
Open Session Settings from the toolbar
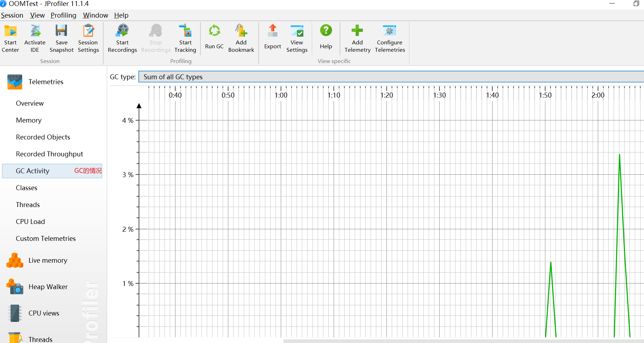click(x=88, y=38)
